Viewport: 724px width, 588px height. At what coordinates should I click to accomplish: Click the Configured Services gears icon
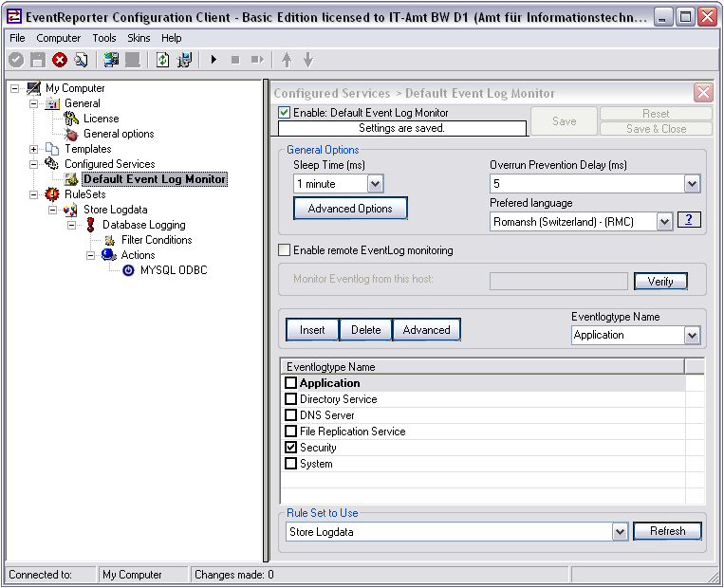[x=51, y=164]
